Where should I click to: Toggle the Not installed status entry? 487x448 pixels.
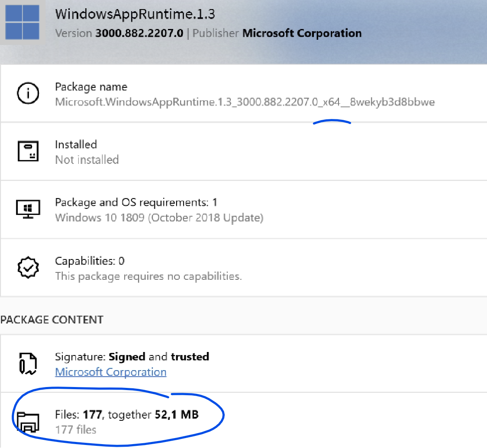pos(87,160)
